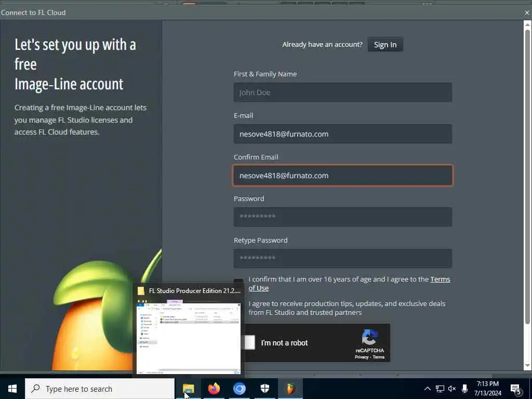Click the scrollbar down arrow
Viewport: 532px width, 399px height.
[527, 366]
